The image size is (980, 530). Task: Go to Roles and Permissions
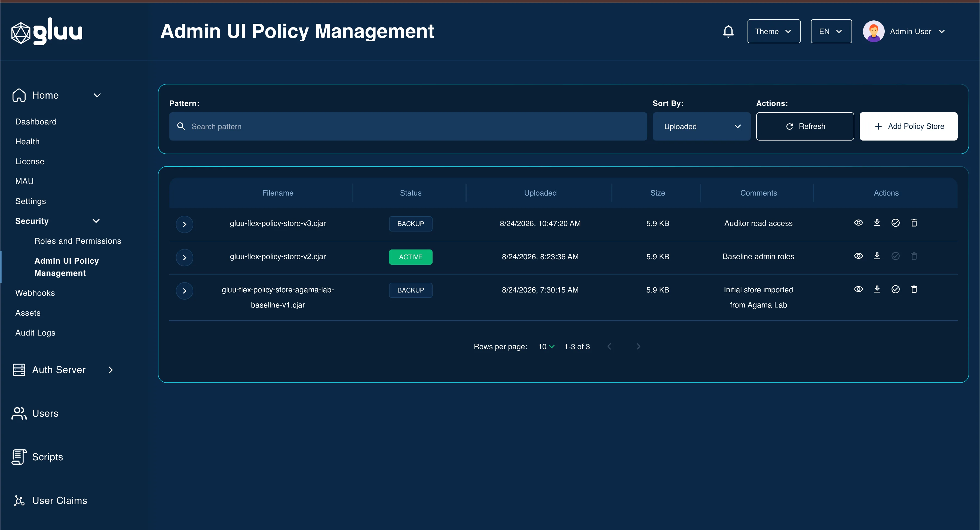[78, 241]
